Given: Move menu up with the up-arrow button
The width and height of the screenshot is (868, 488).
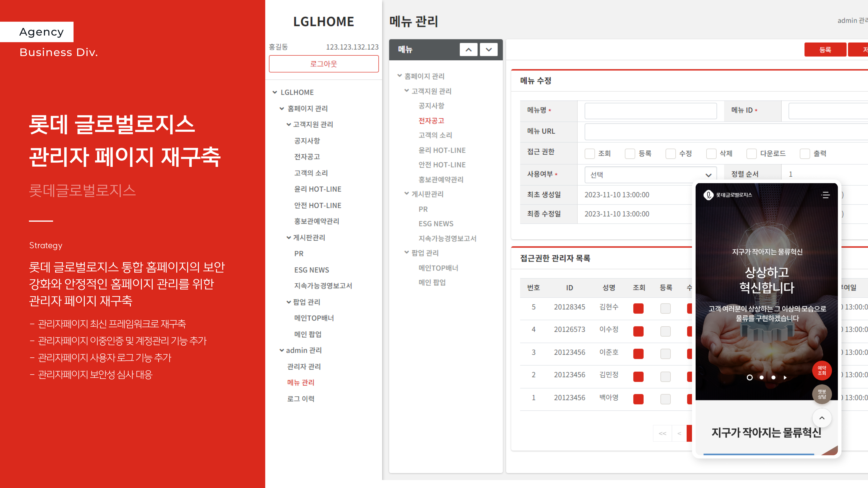Looking at the screenshot, I should 468,50.
